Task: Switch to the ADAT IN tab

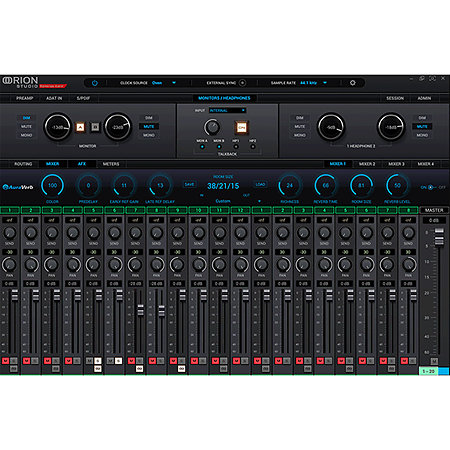Action: pyautogui.click(x=54, y=98)
